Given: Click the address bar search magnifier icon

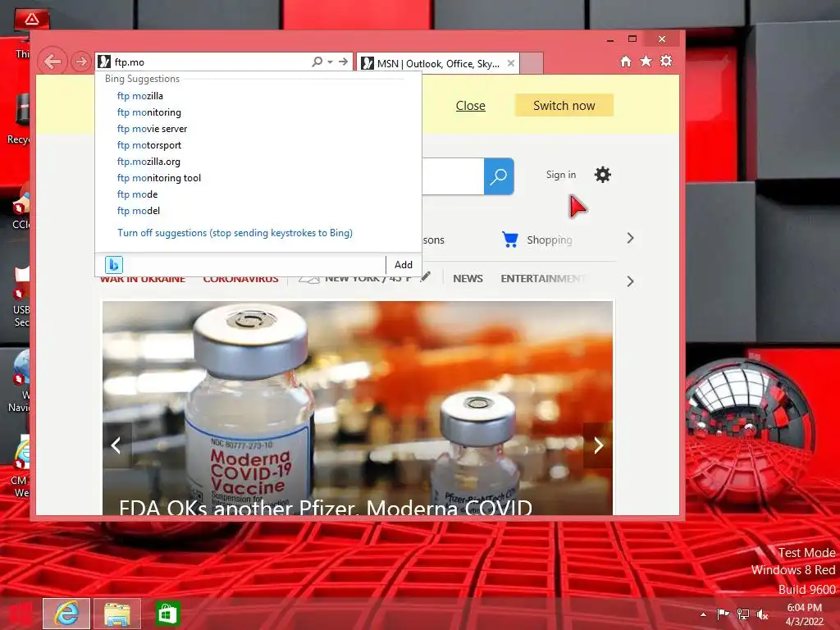Looking at the screenshot, I should (317, 62).
